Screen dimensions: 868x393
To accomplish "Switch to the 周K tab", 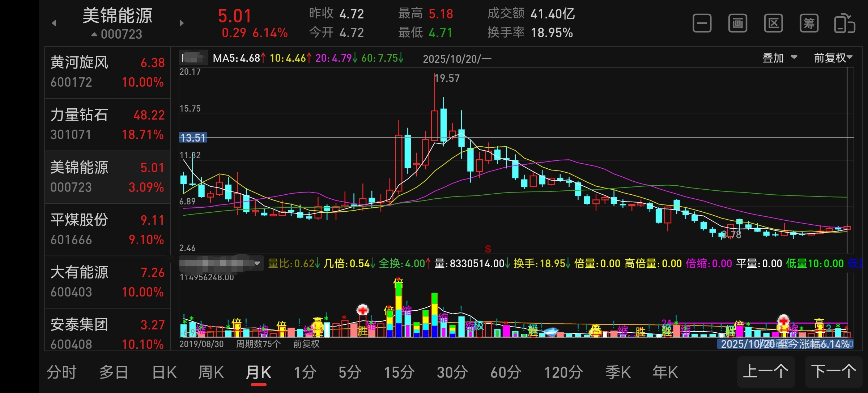I will coord(211,372).
